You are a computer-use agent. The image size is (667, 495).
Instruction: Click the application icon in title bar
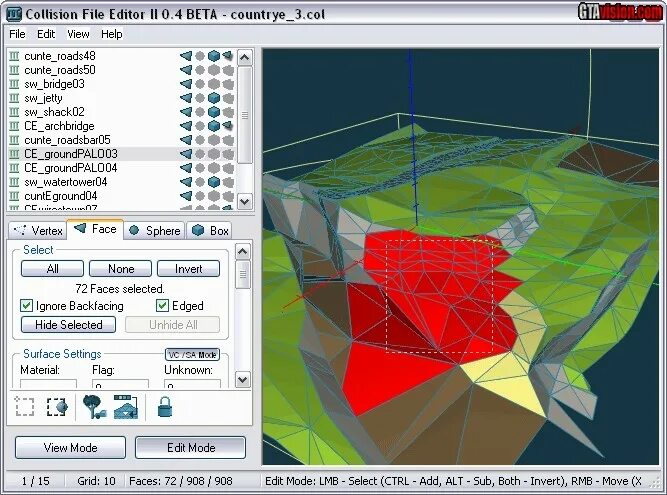14,14
